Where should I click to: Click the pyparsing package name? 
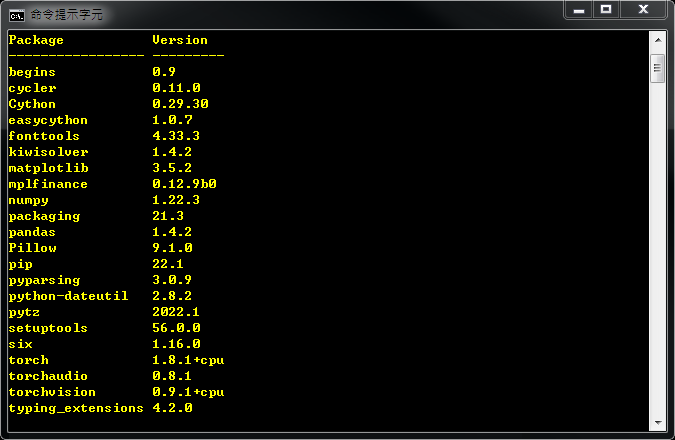(x=44, y=280)
